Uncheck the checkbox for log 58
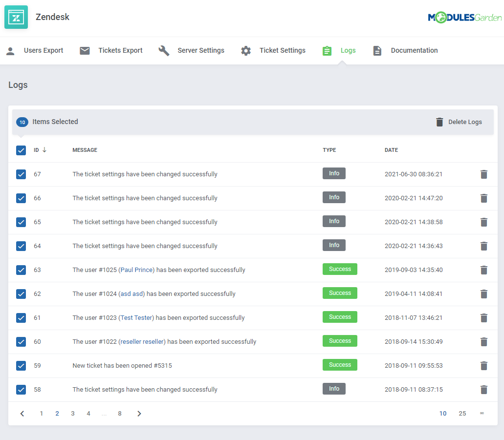The height and width of the screenshot is (440, 504). 21,390
